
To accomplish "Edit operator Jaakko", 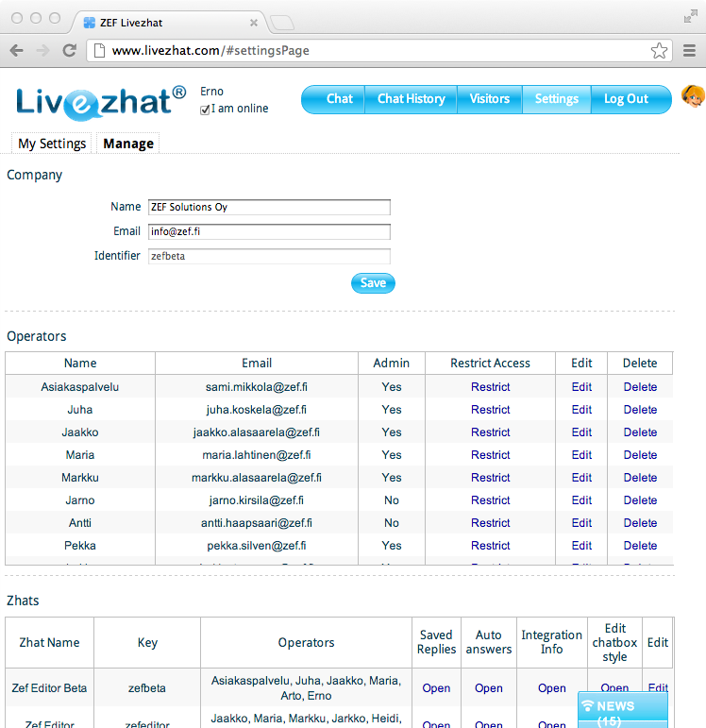I will pos(581,432).
